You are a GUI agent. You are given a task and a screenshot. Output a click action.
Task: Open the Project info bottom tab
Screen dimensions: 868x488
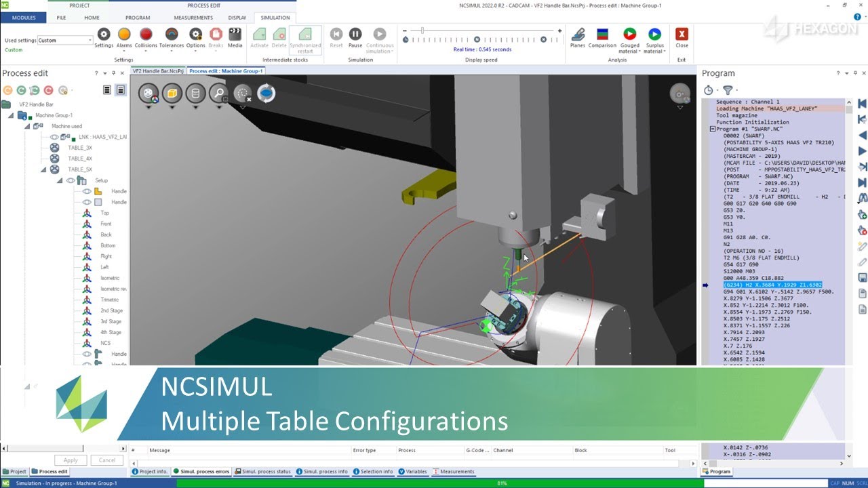(149, 472)
